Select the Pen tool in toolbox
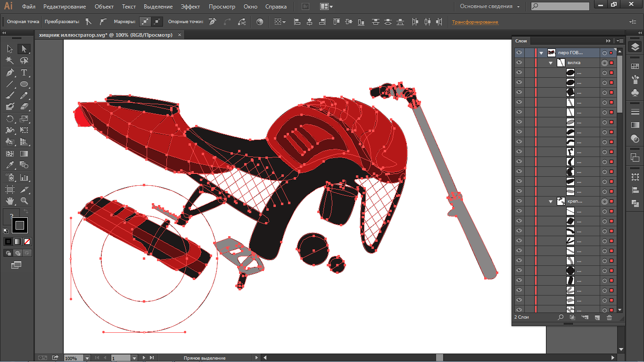 [x=10, y=73]
